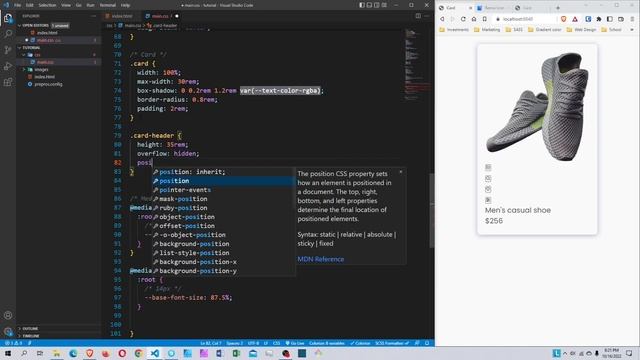Select fourth shoe thumbnail icon on card
The width and height of the screenshot is (640, 360).
click(x=488, y=200)
